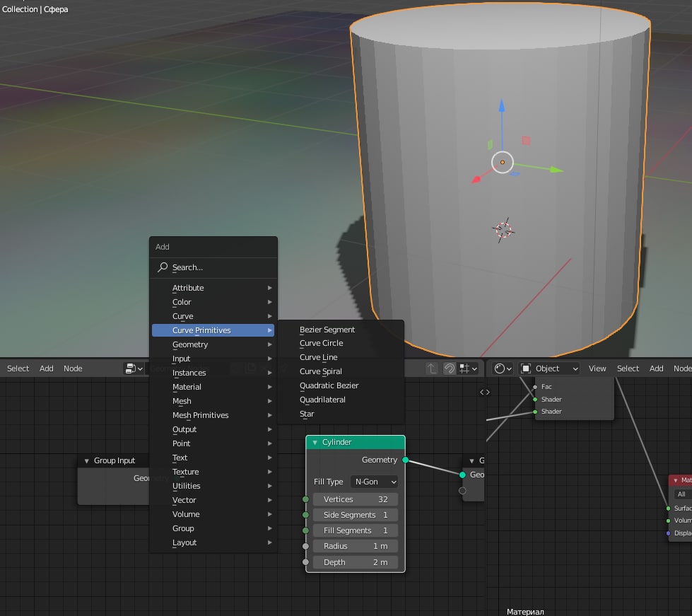Viewport: 692px width, 616px height.
Task: Collapse the Group Input node
Action: pos(86,460)
